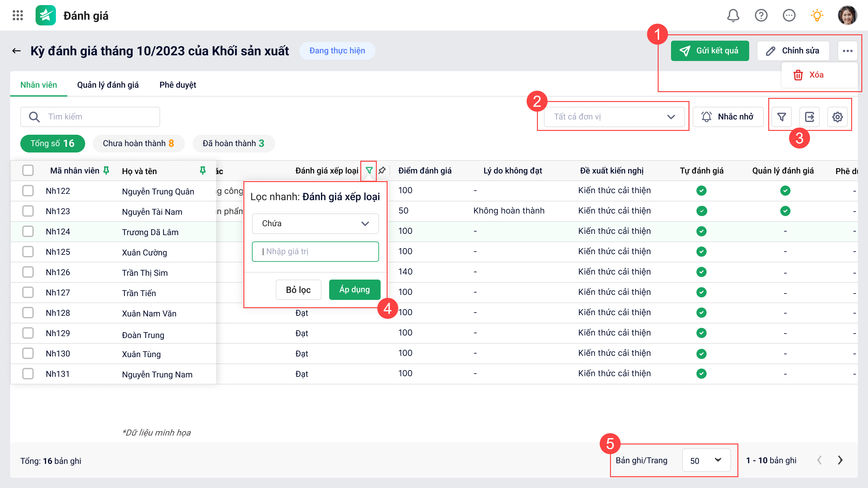Check the row for Nh125
The height and width of the screenshot is (488, 868).
28,252
